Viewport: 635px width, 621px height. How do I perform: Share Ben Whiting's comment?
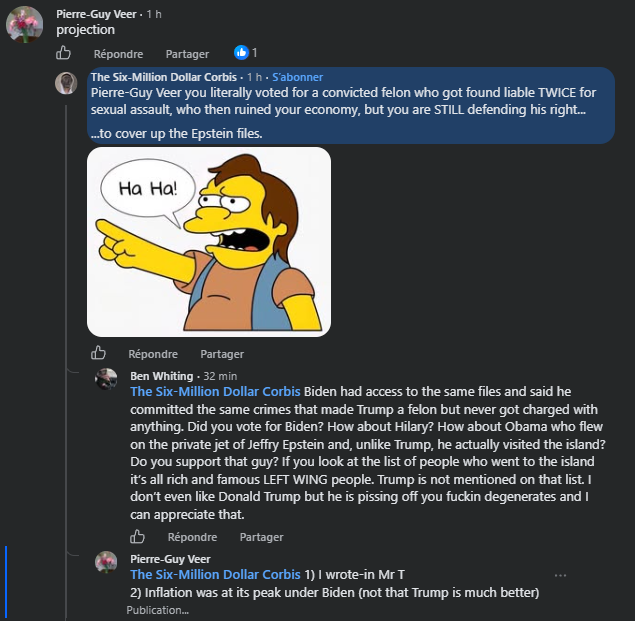pyautogui.click(x=261, y=537)
